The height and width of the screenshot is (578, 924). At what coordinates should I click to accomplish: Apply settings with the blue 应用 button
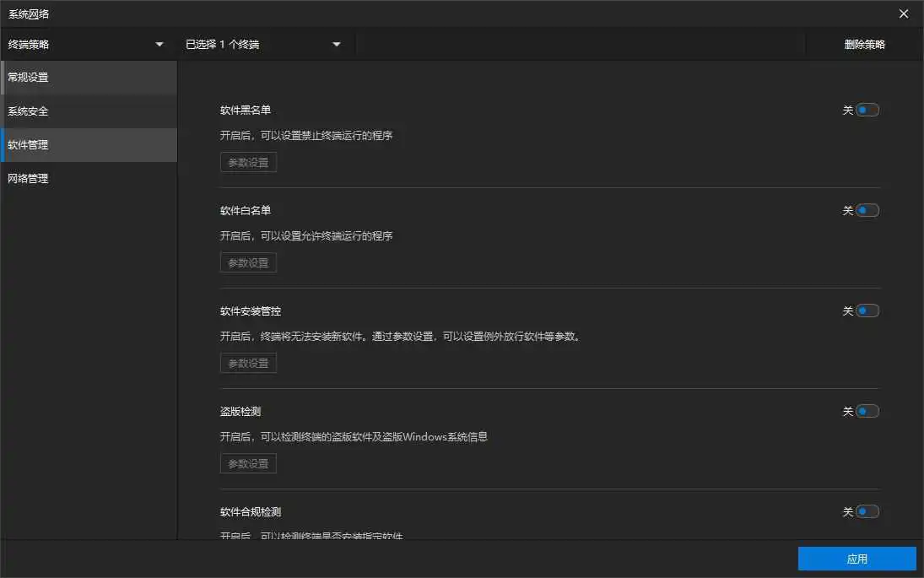tap(856, 559)
